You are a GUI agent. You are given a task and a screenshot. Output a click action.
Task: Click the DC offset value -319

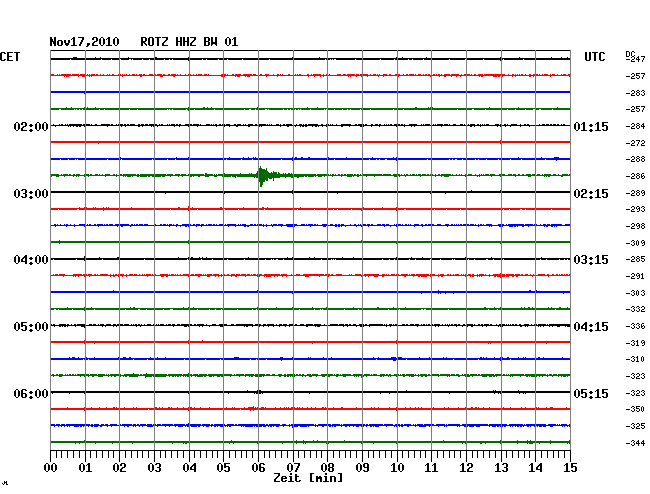click(635, 343)
